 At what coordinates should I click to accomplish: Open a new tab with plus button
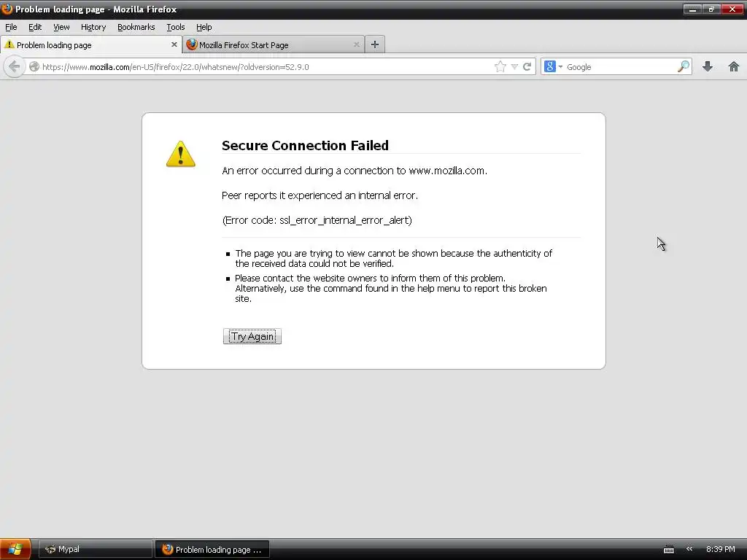375,44
